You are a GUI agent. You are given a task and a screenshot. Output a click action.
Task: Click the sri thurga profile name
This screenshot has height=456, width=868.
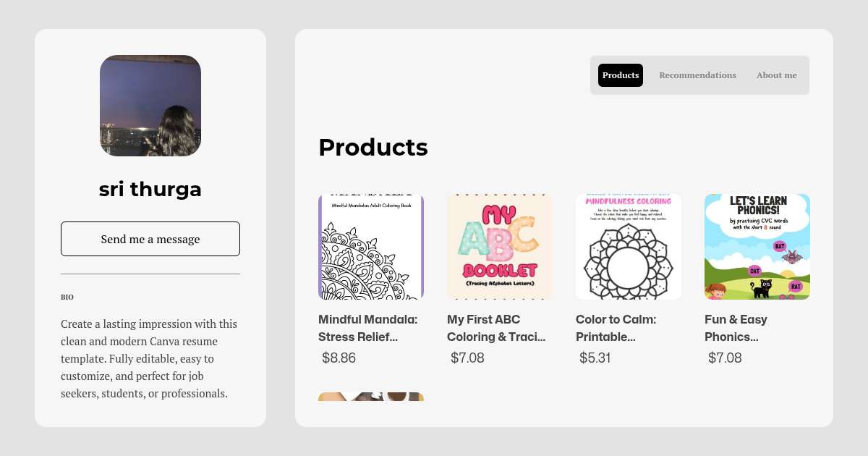click(150, 190)
